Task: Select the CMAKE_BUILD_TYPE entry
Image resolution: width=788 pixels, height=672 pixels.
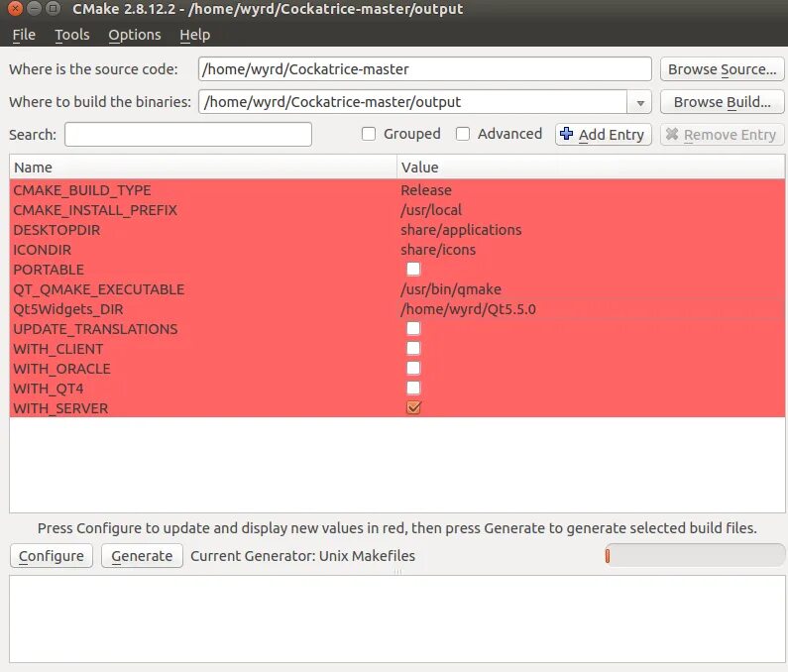Action: pyautogui.click(x=82, y=190)
